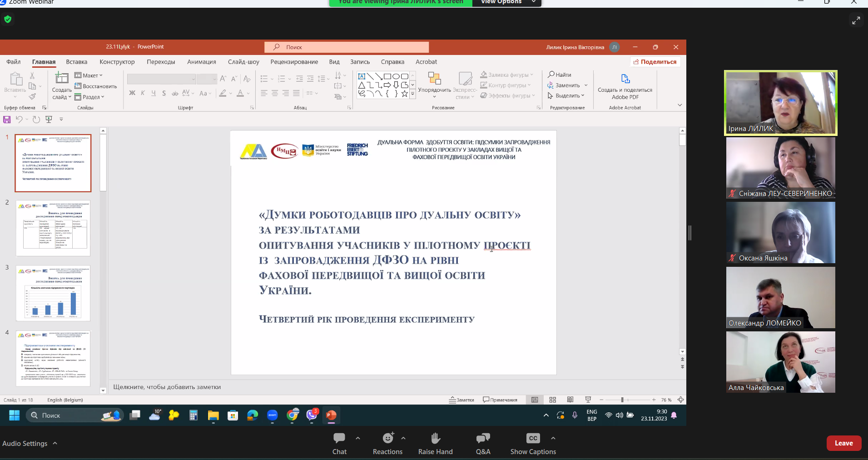Select slide 3 thumbnail with bar chart
This screenshot has height=460, width=868.
coord(53,294)
